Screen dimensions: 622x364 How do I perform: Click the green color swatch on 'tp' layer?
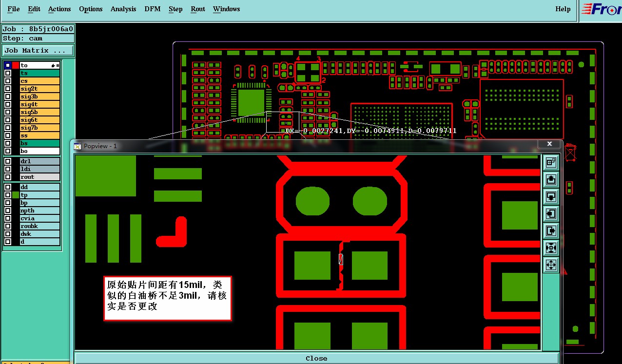(16, 195)
